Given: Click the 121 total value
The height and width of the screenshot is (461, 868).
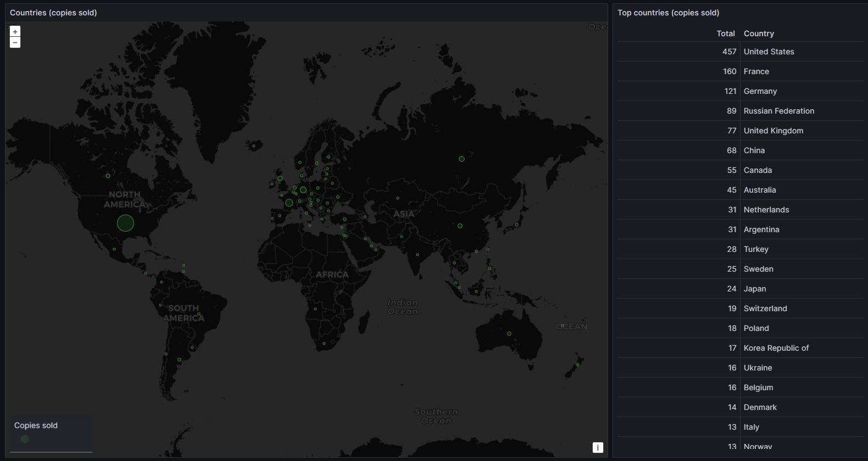Looking at the screenshot, I should 730,91.
